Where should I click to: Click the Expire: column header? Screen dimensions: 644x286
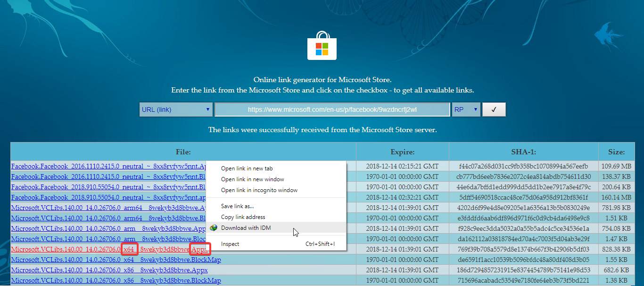tap(403, 151)
